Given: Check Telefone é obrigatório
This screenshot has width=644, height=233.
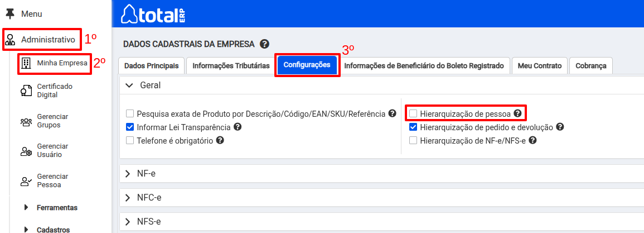Looking at the screenshot, I should (130, 140).
